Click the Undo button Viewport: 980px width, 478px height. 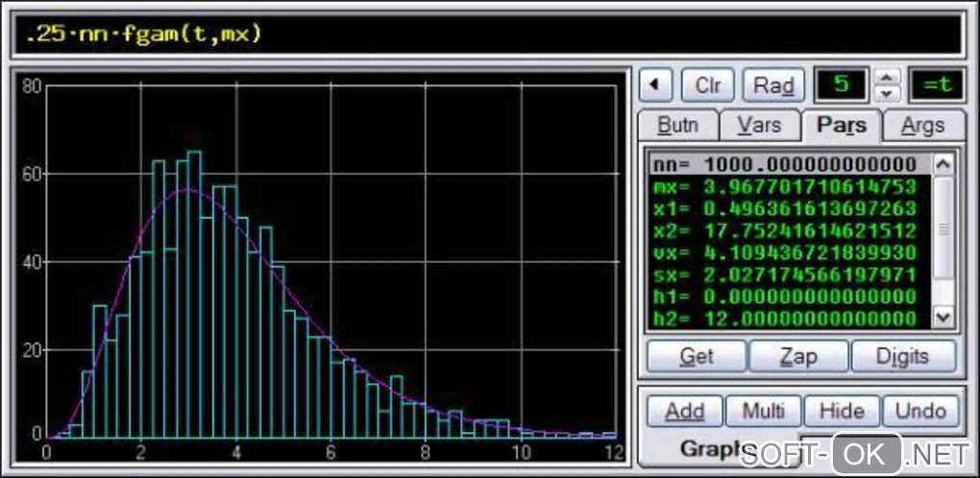pos(920,411)
